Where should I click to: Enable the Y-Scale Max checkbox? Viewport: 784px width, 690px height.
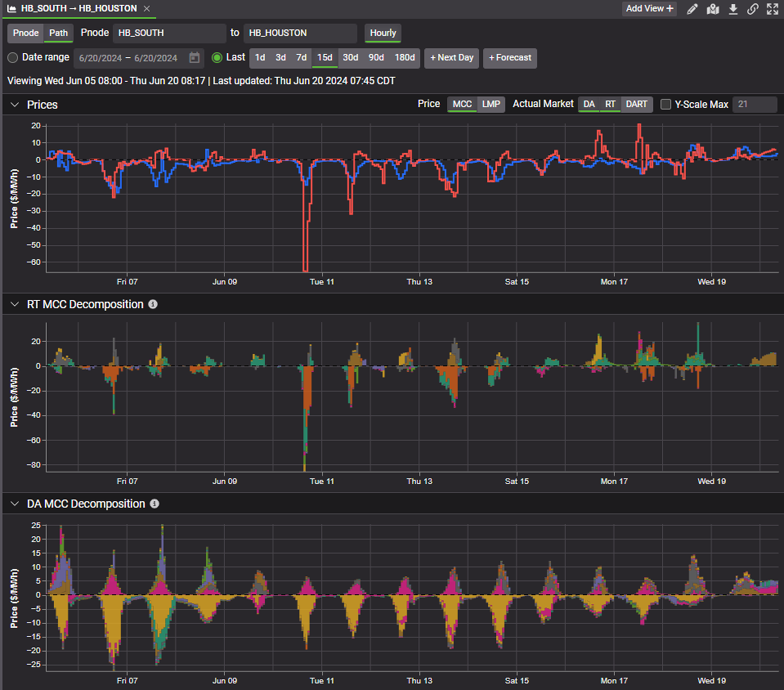[x=666, y=104]
